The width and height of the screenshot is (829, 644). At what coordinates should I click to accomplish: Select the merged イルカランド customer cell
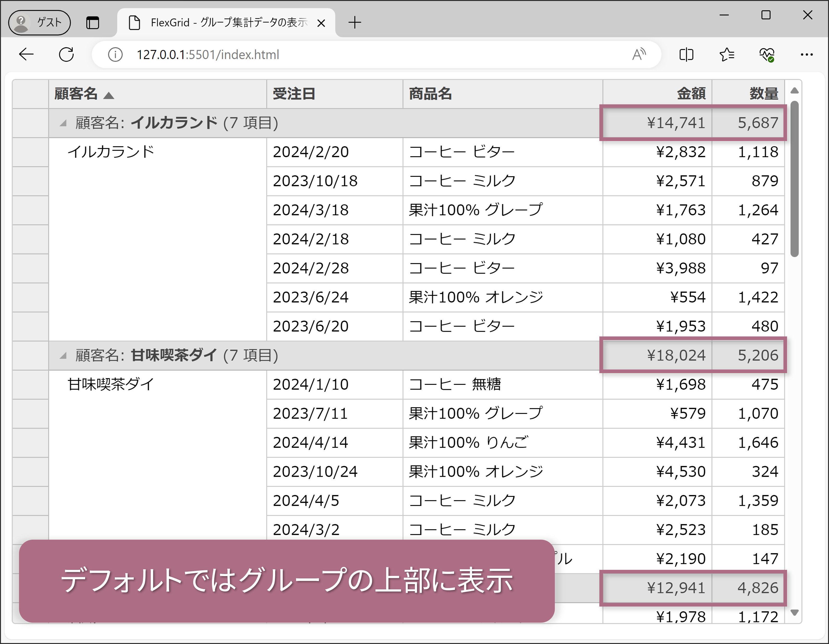point(158,239)
